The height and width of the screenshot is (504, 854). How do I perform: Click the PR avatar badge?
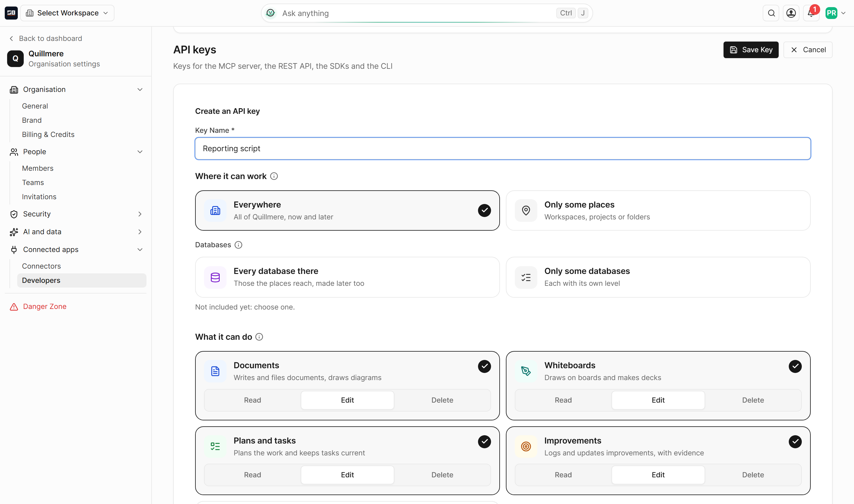[x=831, y=13]
